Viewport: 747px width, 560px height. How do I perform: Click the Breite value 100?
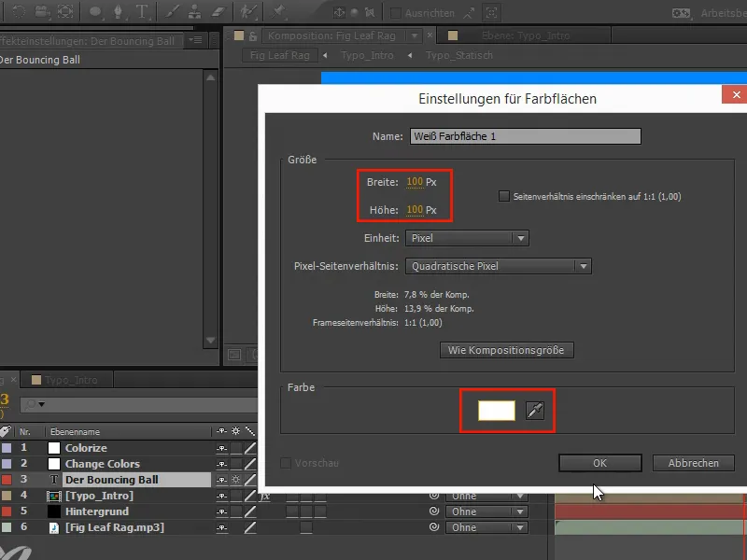pyautogui.click(x=415, y=182)
